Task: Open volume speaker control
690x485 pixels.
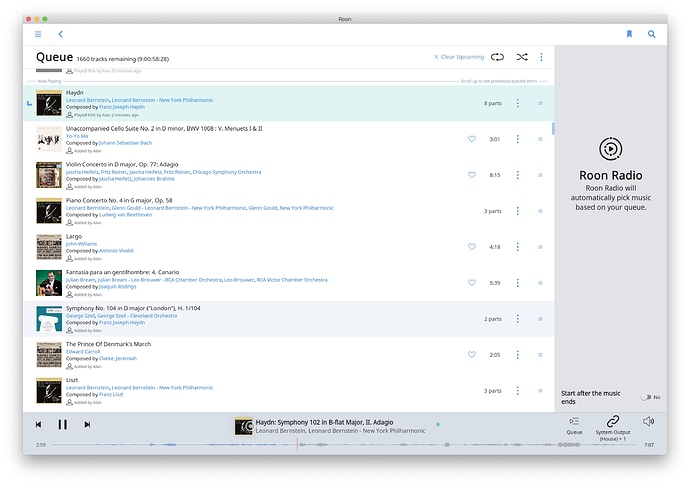Action: click(648, 421)
